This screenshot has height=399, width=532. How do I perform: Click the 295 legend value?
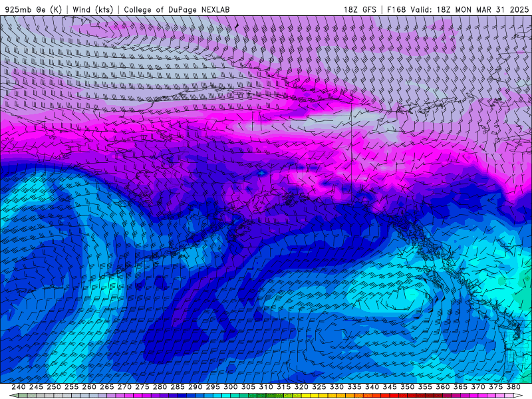213,387
